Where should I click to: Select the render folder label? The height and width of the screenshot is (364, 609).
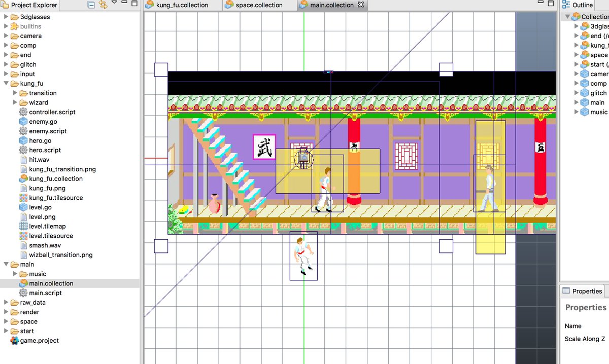(x=29, y=312)
